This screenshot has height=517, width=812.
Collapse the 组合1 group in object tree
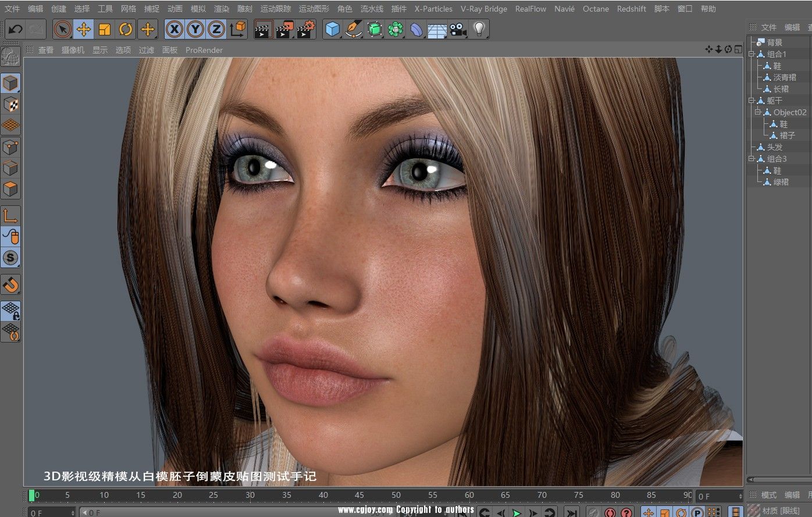tap(752, 54)
